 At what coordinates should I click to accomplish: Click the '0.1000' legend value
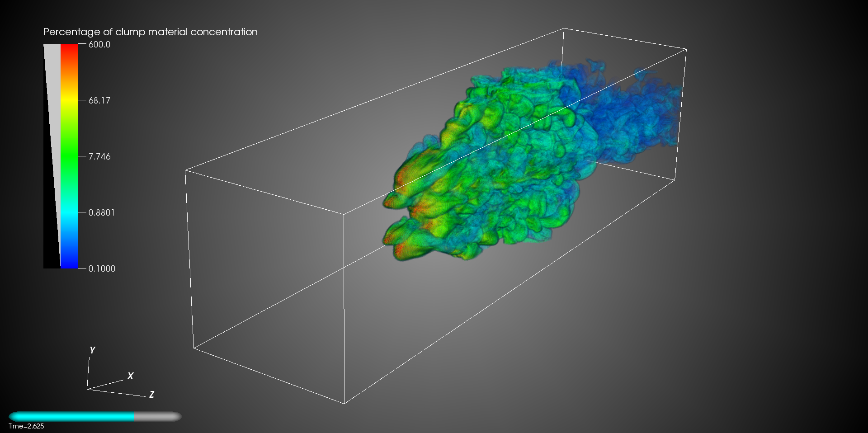(102, 268)
